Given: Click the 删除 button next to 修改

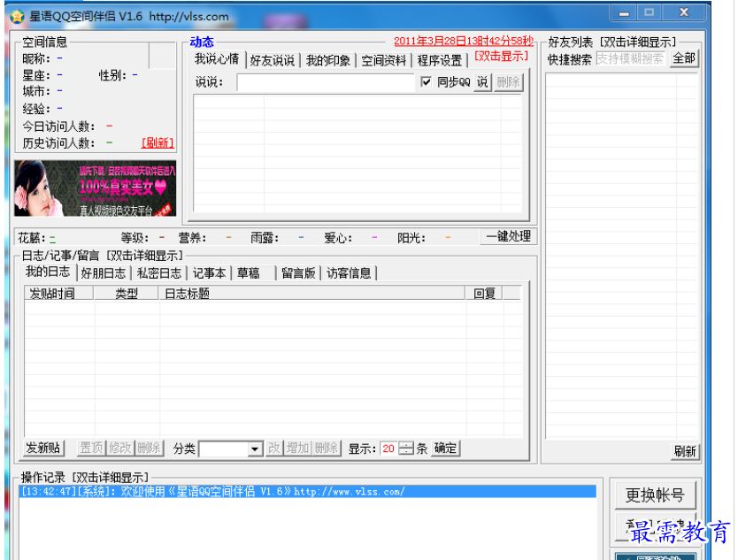Looking at the screenshot, I should coord(149,448).
